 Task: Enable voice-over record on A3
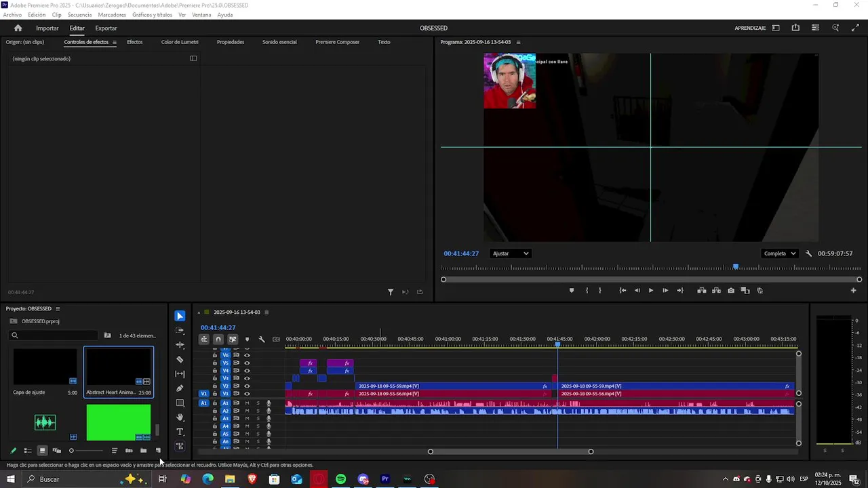pos(269,419)
